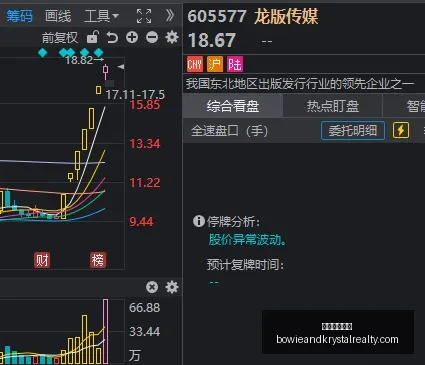Open the 筹码 chip distribution tab
The width and height of the screenshot is (425, 365).
[x=19, y=16]
